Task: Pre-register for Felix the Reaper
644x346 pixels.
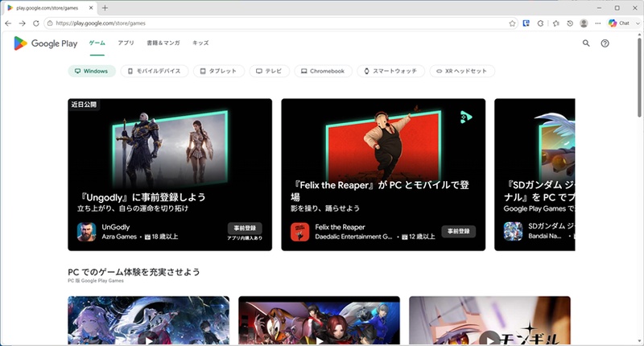Action: tap(459, 232)
